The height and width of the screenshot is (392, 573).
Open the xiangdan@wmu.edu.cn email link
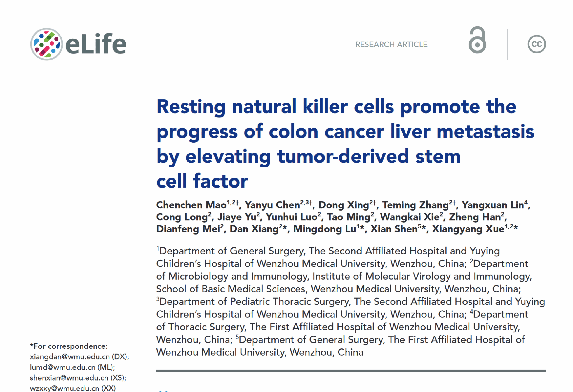(x=70, y=357)
